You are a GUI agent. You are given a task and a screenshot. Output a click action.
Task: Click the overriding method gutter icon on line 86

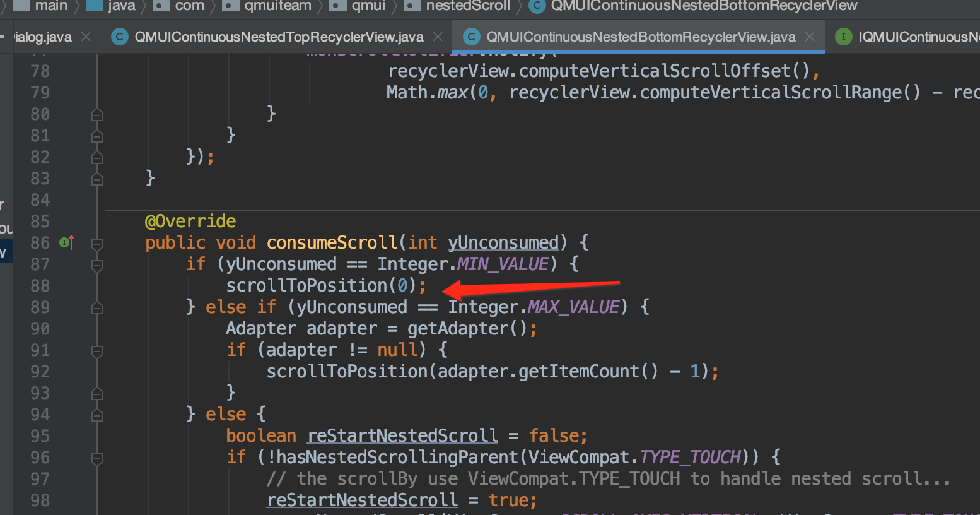(x=67, y=242)
